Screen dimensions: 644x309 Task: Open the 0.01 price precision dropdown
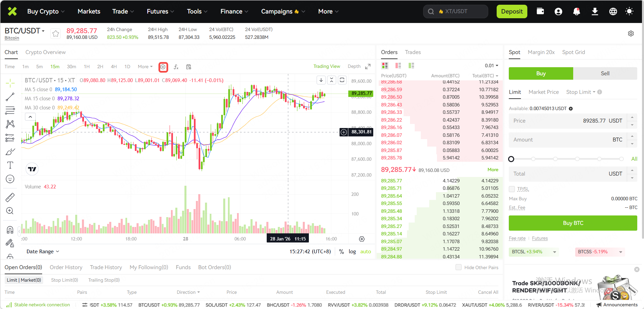coord(491,66)
